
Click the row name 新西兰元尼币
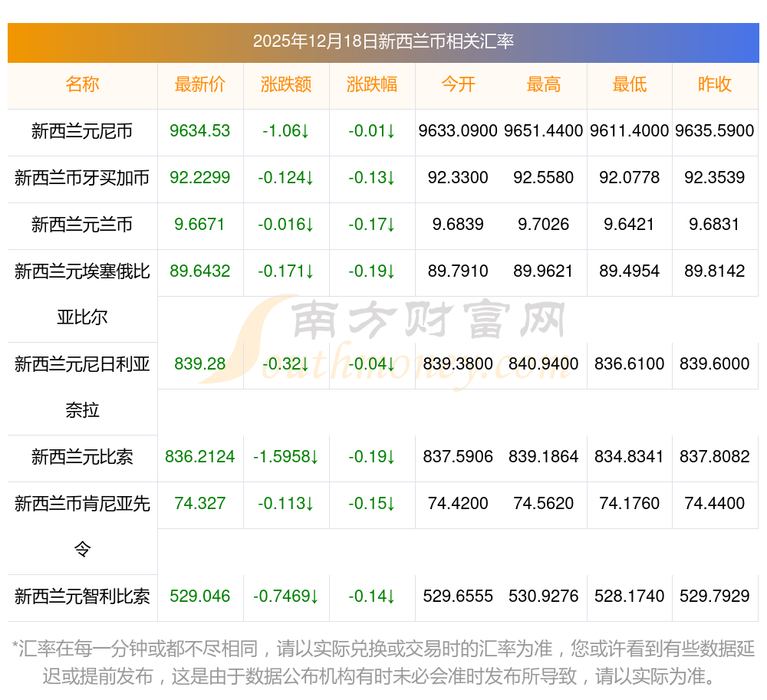pyautogui.click(x=82, y=131)
